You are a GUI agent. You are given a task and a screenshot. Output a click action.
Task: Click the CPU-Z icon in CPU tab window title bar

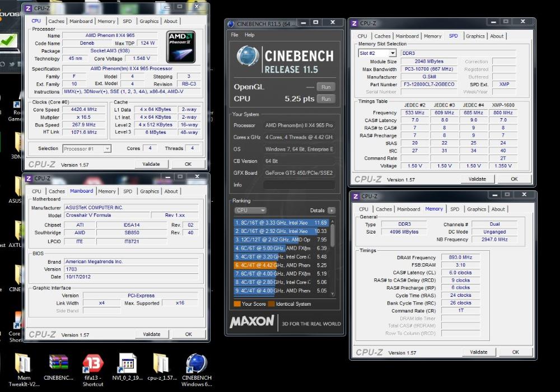tap(29, 8)
